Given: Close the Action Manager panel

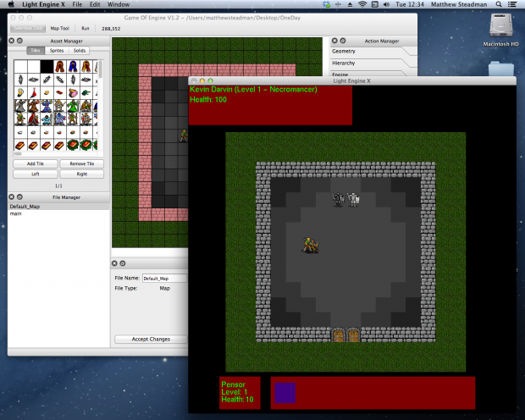Looking at the screenshot, I should (x=334, y=41).
